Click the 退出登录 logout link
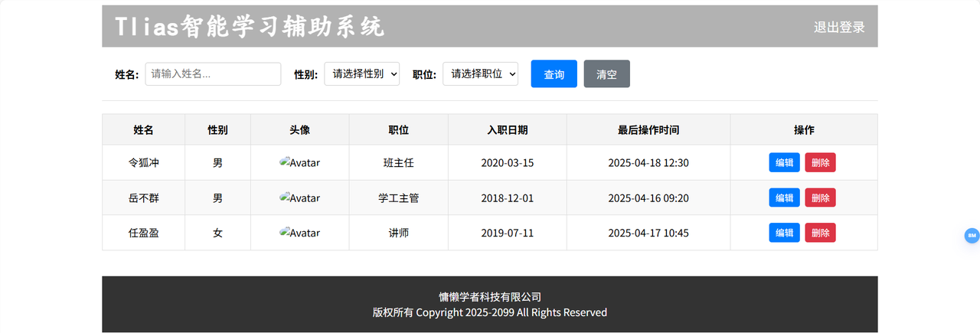980x333 pixels. pos(839,27)
